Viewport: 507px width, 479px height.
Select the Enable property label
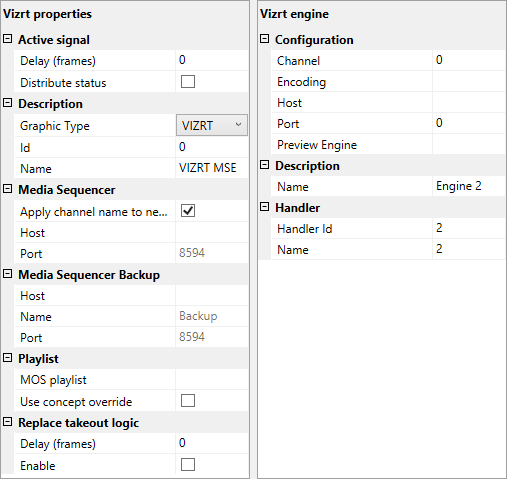pyautogui.click(x=38, y=466)
